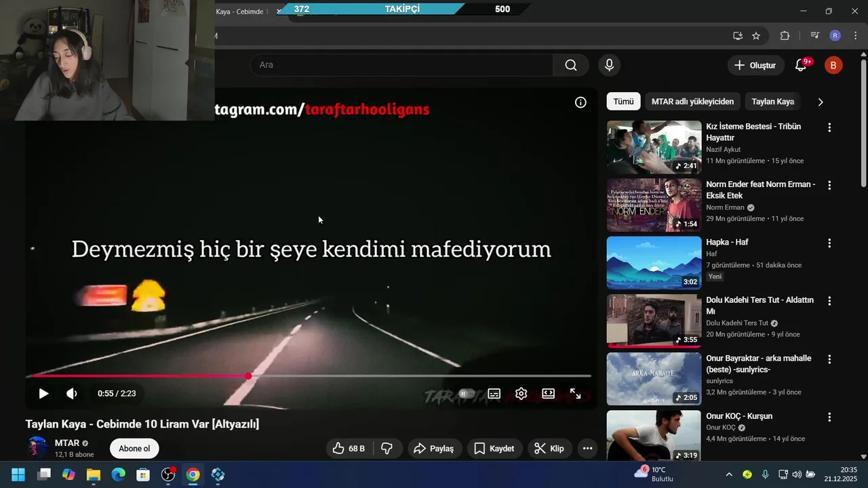Open Kız İsteme Bestesi video thumbnail
Screen dimensions: 868x488
(654, 147)
